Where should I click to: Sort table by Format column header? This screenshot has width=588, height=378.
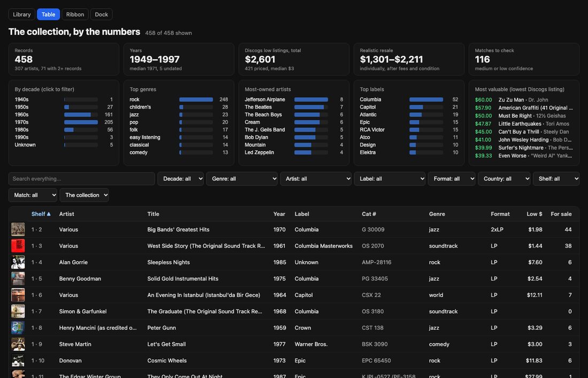[500, 214]
